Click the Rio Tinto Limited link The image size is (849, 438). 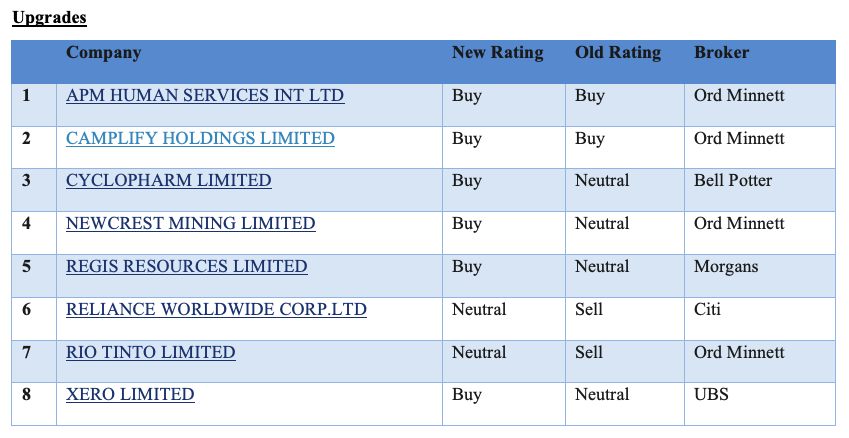[150, 353]
